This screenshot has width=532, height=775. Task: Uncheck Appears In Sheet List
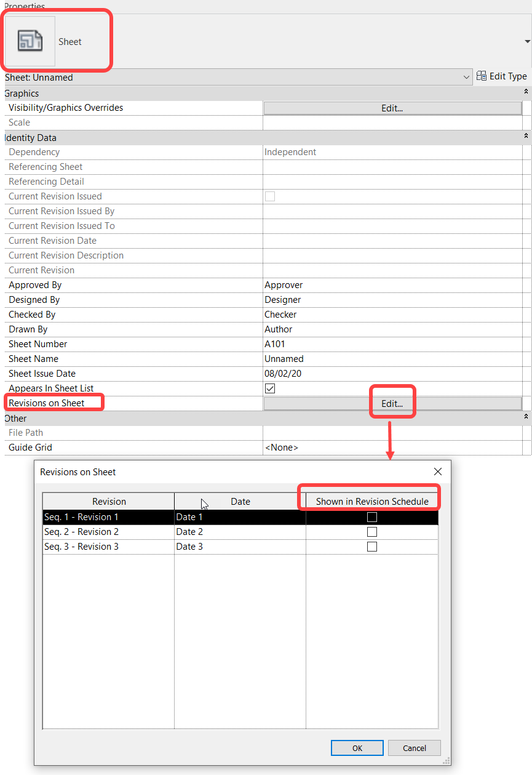point(269,388)
